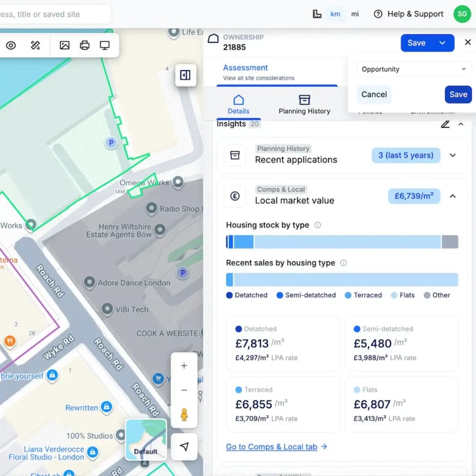Open Street View pegman icon
The image size is (476, 476).
pos(184,415)
